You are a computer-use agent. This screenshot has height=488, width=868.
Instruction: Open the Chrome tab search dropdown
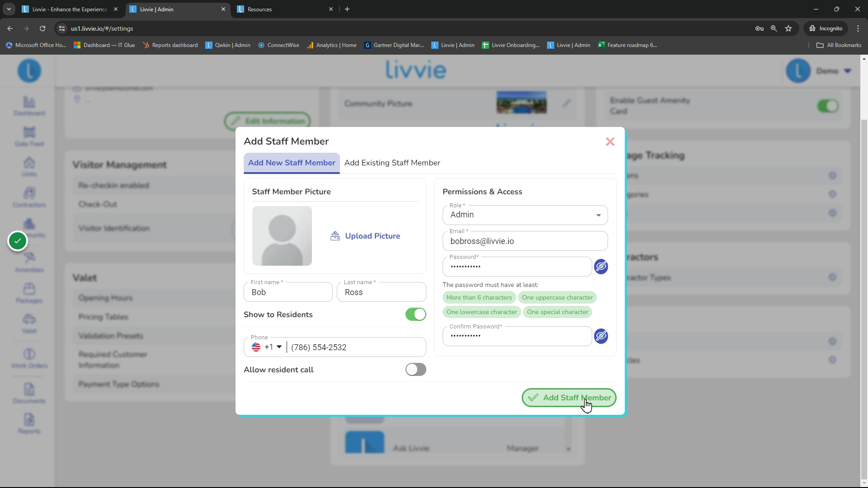(9, 9)
